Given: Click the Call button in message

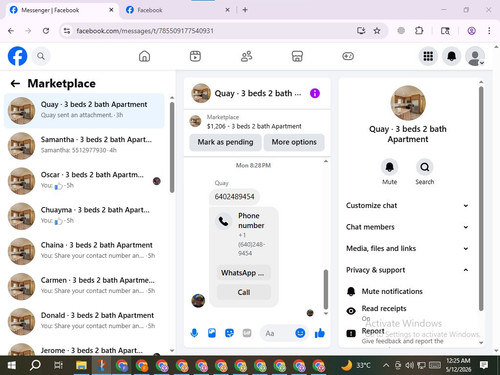Looking at the screenshot, I should [244, 292].
